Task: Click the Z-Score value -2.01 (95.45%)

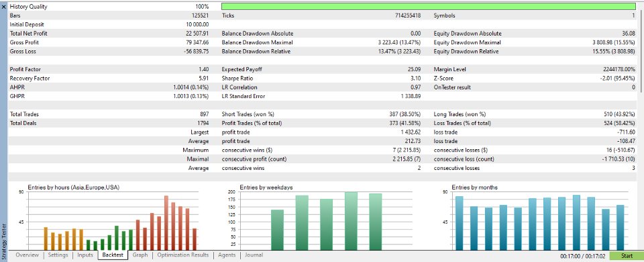Action: [619, 79]
